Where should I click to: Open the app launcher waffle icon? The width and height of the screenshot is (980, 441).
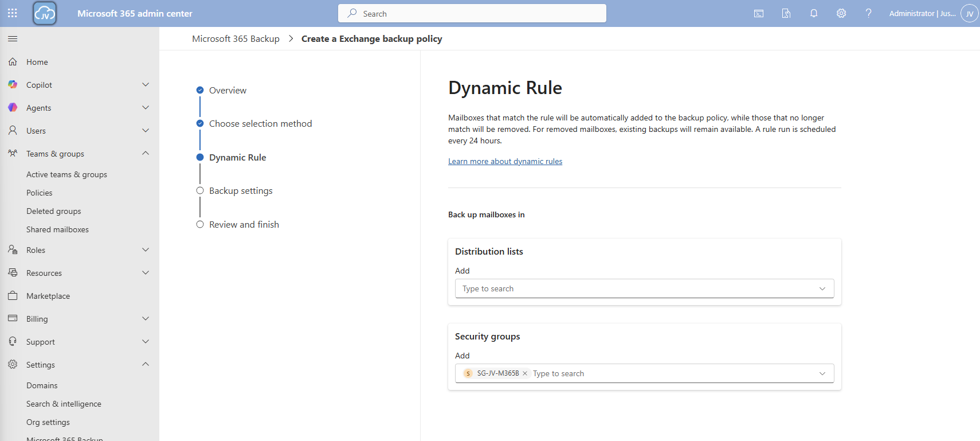pos(13,13)
